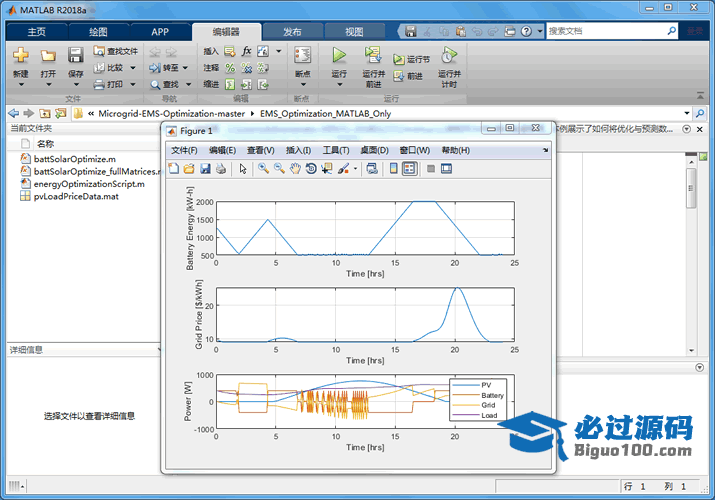The image size is (715, 500).
Task: Click the editor vertical scrollbar thumb
Action: (691, 188)
